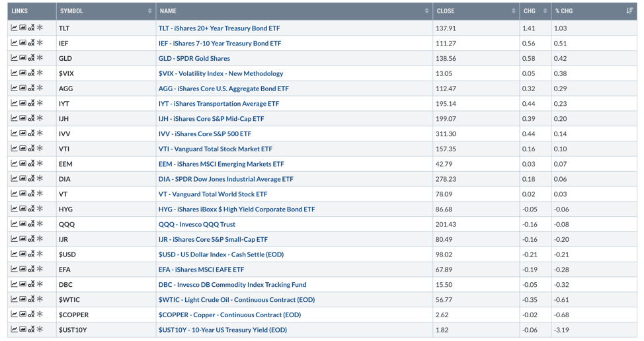Open the gallery image icon for VTI
Viewport: 644px width, 341px height.
(23, 149)
